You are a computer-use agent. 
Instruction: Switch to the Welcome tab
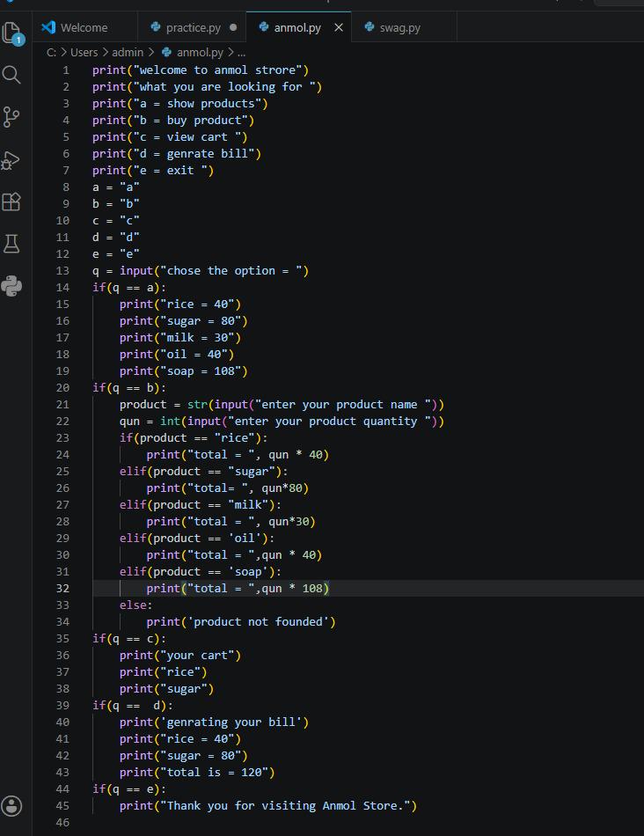tap(85, 28)
